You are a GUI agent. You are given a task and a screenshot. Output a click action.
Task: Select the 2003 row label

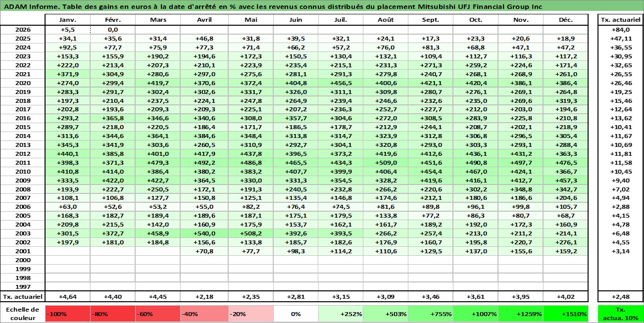coord(23,233)
